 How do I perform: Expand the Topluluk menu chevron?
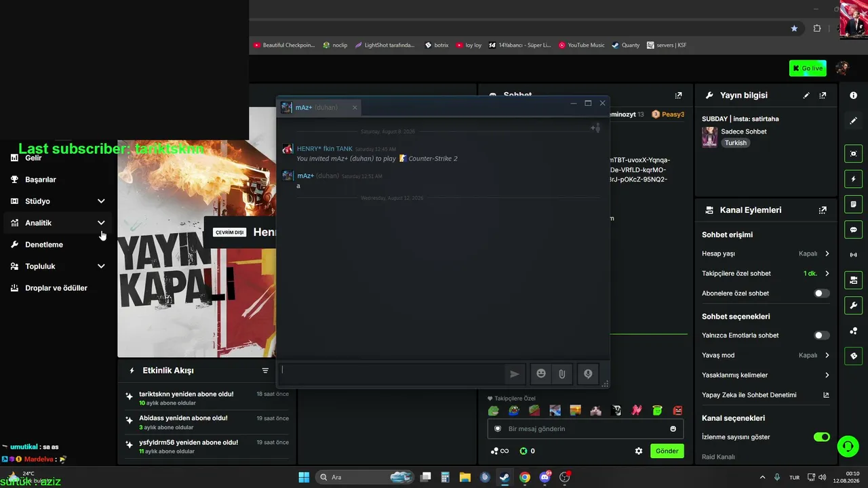coord(101,266)
